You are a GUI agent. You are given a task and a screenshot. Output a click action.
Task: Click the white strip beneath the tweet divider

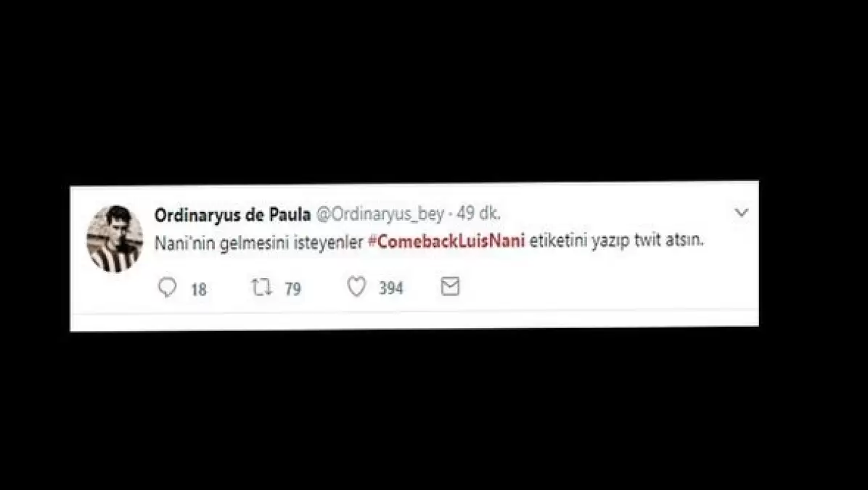click(x=414, y=320)
